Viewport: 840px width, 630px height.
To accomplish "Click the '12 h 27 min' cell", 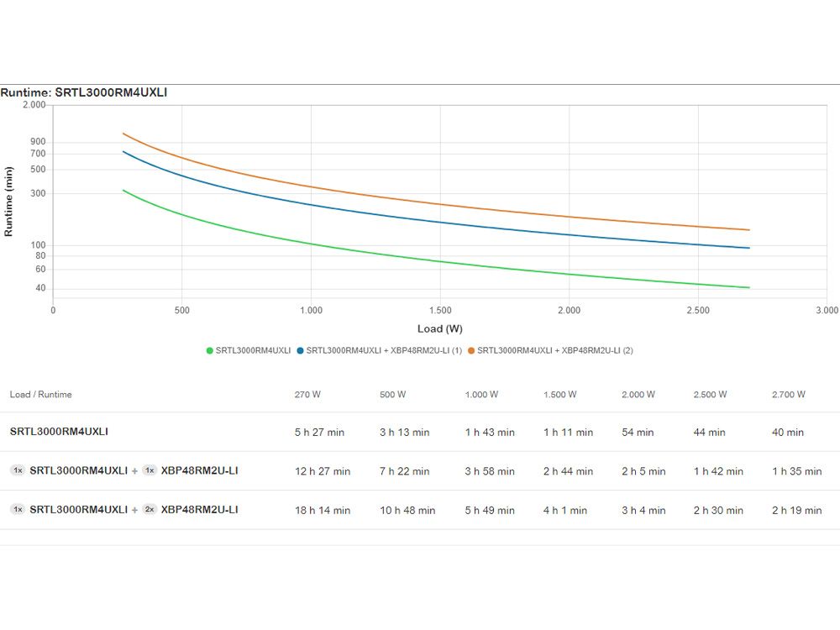I will point(323,471).
